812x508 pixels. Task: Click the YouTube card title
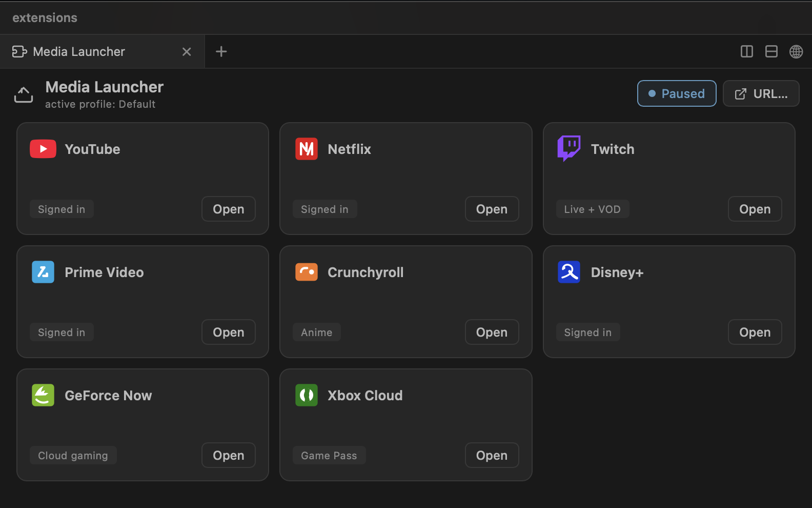(x=92, y=149)
